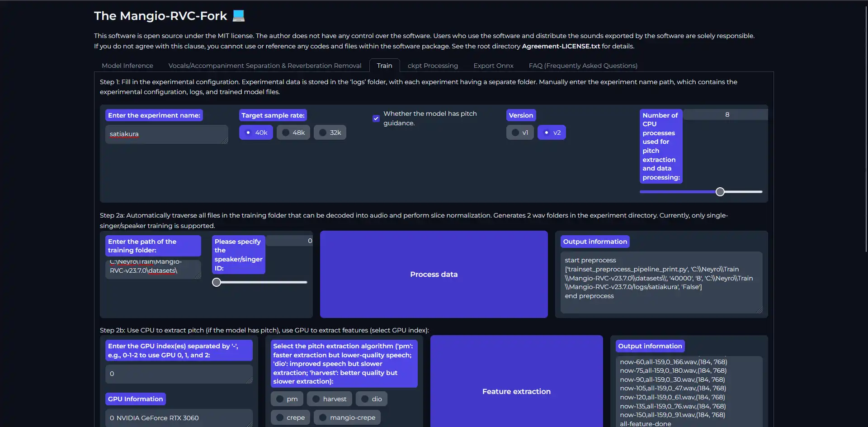Viewport: 868px width, 427px height.
Task: Choose version v1
Action: (x=520, y=133)
